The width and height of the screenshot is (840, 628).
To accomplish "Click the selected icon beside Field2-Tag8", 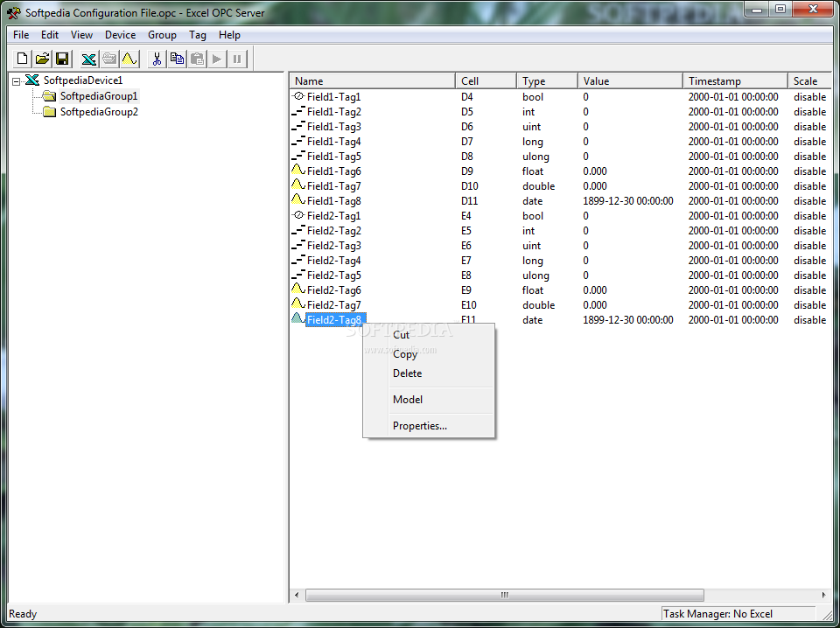I will click(298, 318).
